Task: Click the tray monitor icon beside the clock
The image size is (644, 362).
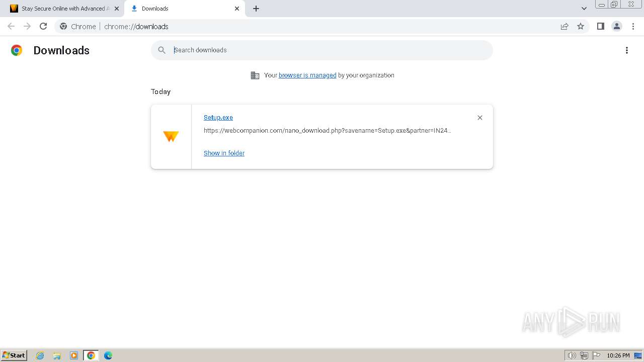Action: coord(638,355)
